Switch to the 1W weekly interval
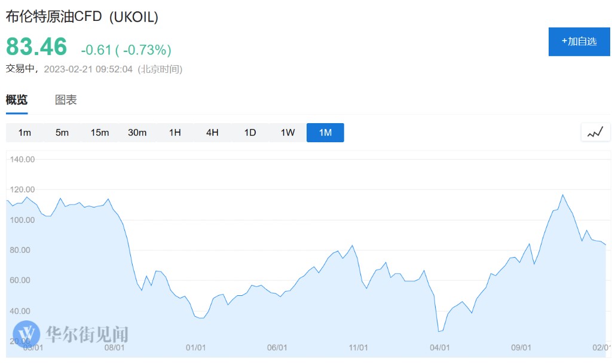Image resolution: width=612 pixels, height=364 pixels. point(287,133)
